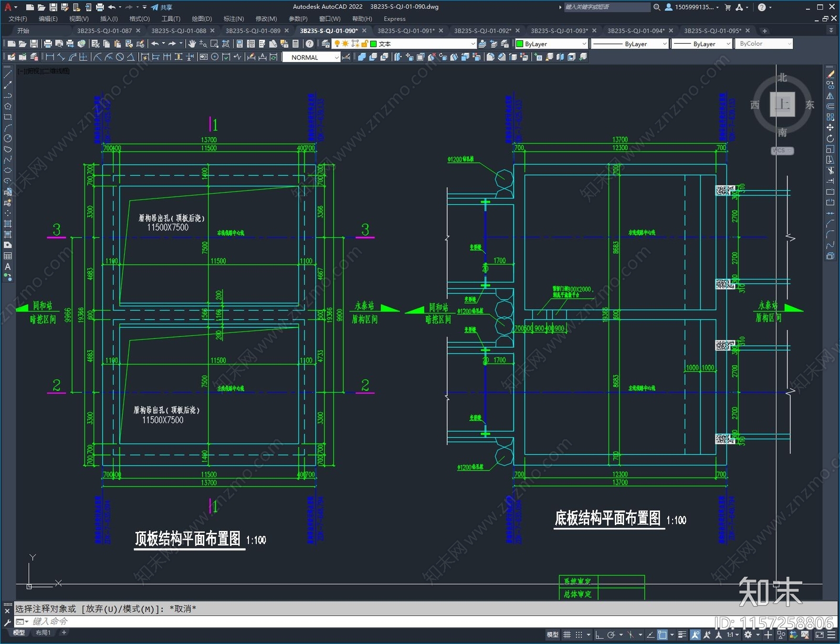Open the ByLayer linetype dropdown
This screenshot has width=840, height=644.
(x=629, y=44)
